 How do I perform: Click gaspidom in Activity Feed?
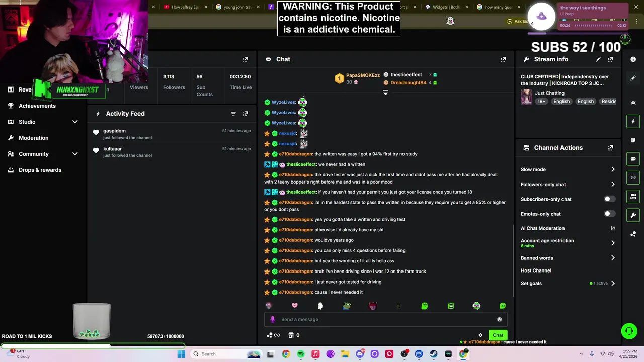tap(114, 131)
